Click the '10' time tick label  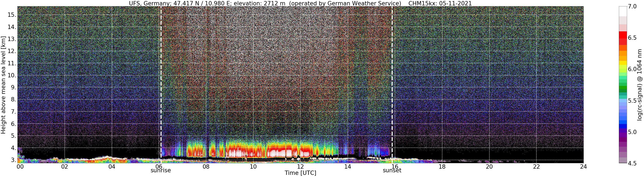[253, 166]
